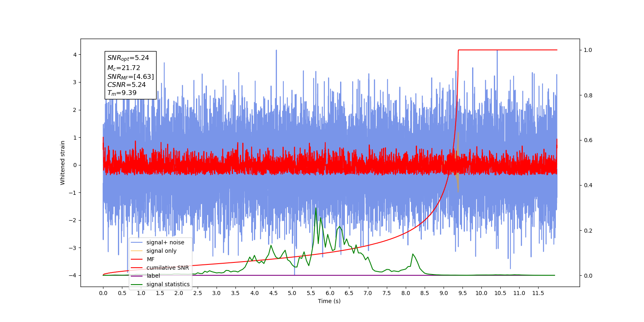The width and height of the screenshot is (644, 322).
Task: Click the SNRMF=[4.63] annotation text
Action: coord(130,76)
